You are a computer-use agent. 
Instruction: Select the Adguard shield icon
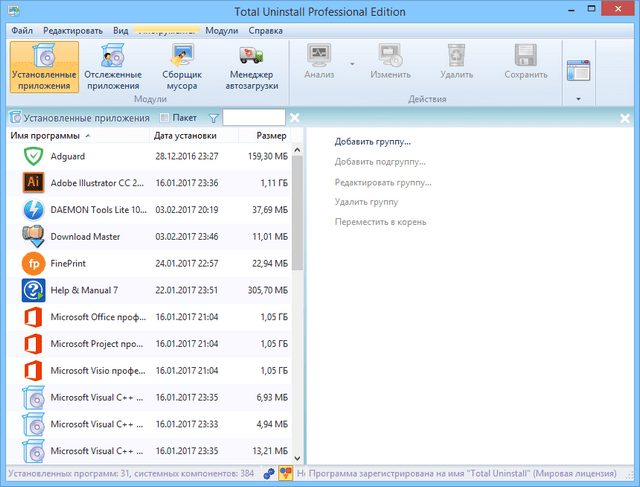[32, 157]
